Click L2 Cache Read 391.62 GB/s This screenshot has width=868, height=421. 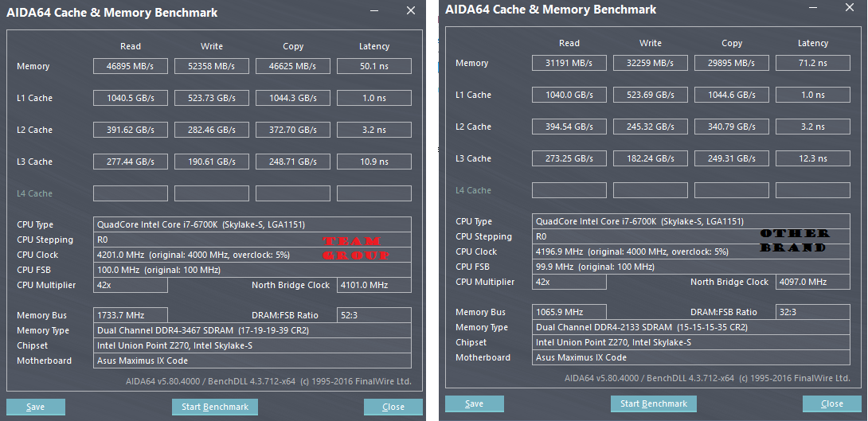point(130,130)
